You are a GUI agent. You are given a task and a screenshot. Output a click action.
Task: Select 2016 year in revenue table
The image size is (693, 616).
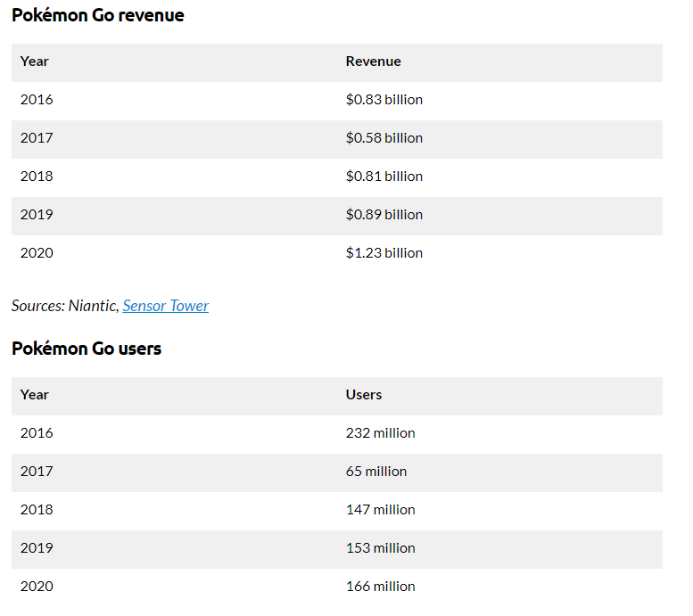pos(37,100)
